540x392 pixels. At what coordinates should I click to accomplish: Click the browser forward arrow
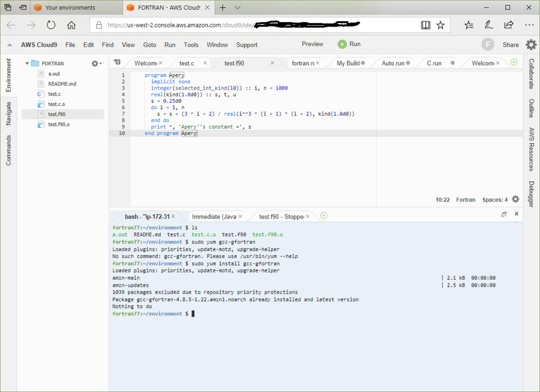(31, 25)
